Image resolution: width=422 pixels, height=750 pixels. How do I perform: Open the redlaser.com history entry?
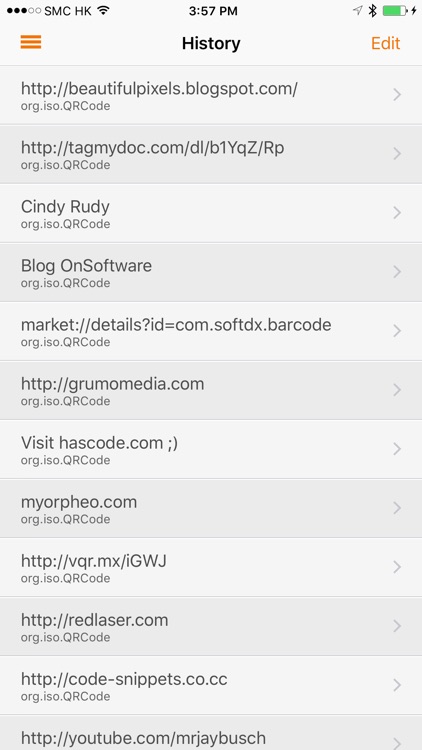coord(211,626)
